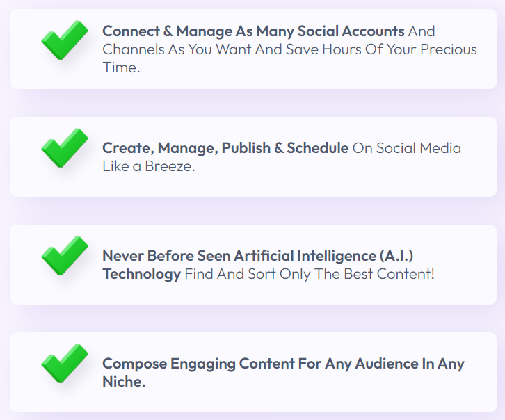Select the Compose Engaging Content For Any Audience line
505x420 pixels.
point(283,364)
